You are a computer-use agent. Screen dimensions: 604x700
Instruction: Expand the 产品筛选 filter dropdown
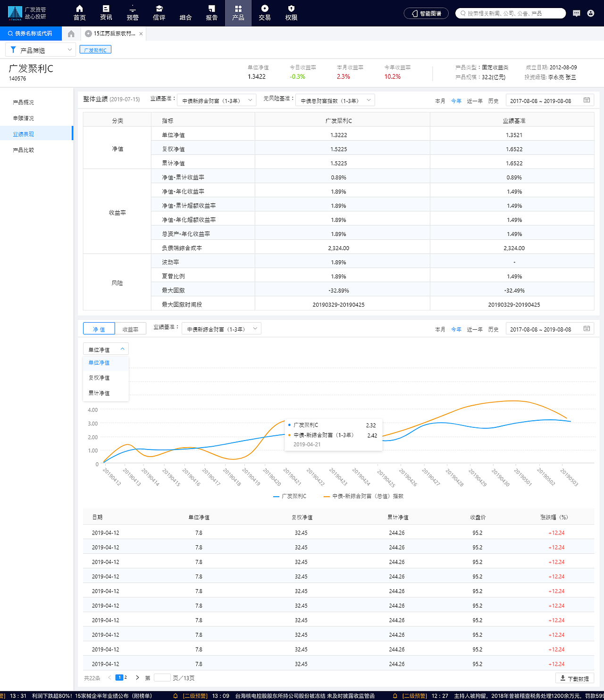[x=41, y=50]
